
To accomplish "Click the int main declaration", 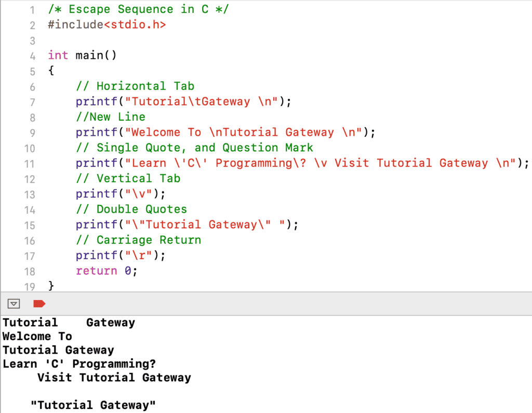I will [83, 55].
